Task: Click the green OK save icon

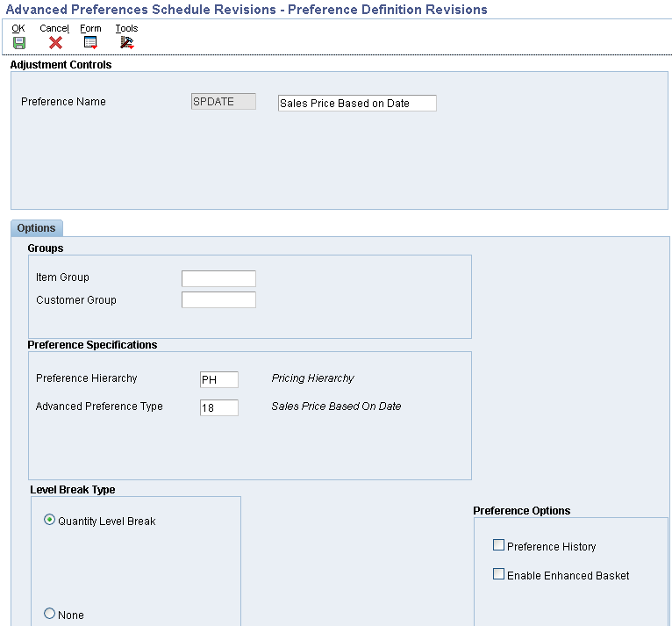Action: 18,43
